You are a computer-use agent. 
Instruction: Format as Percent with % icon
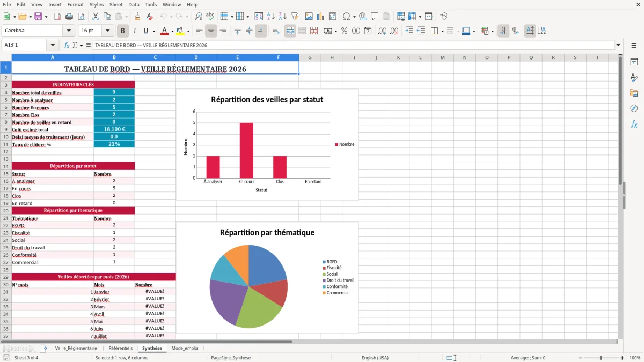tap(344, 31)
